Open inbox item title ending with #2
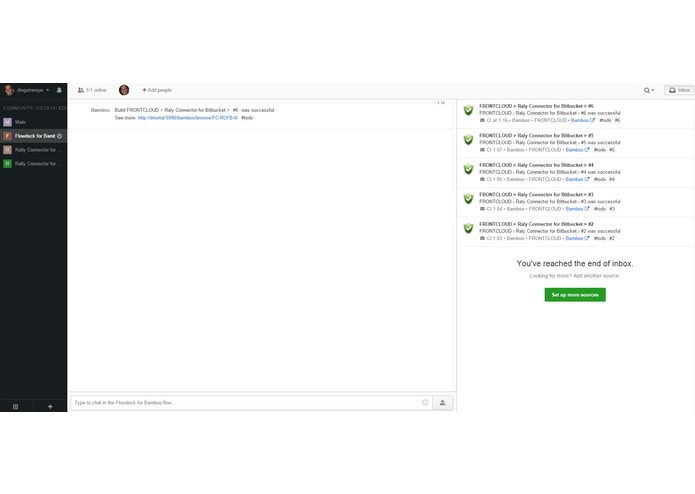The image size is (695, 494). click(536, 224)
